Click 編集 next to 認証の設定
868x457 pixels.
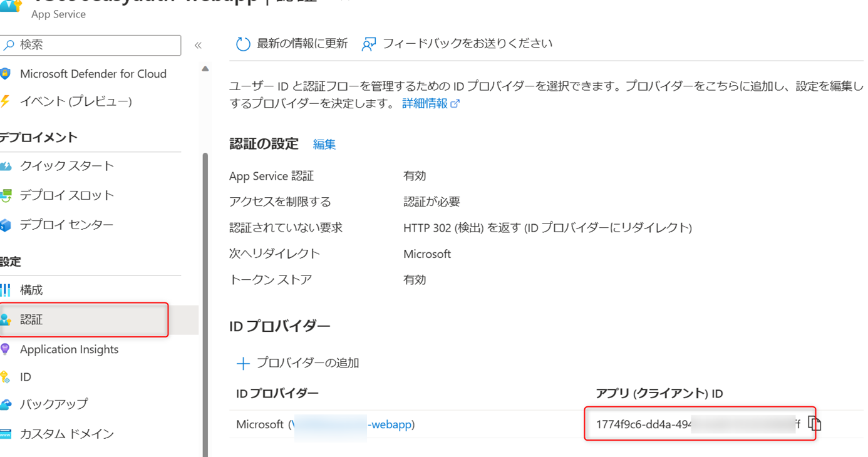click(324, 145)
